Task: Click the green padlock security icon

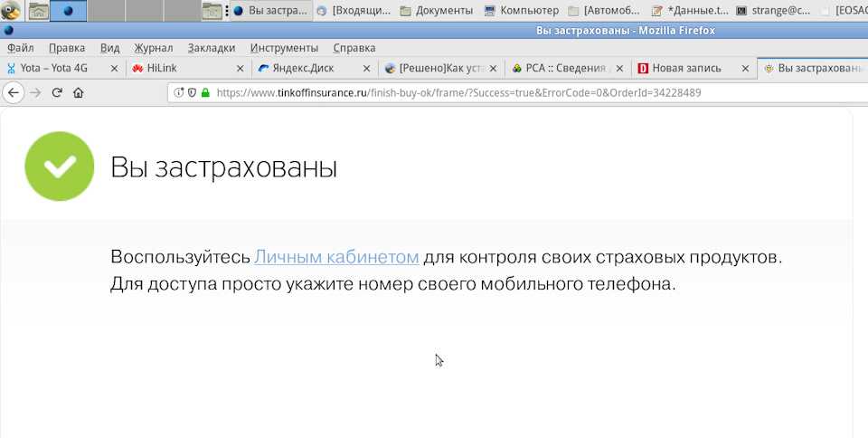Action: 205,92
